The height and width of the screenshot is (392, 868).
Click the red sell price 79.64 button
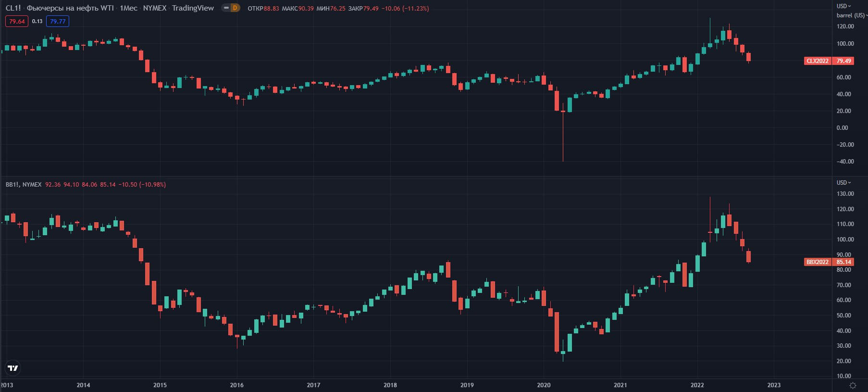tap(17, 21)
